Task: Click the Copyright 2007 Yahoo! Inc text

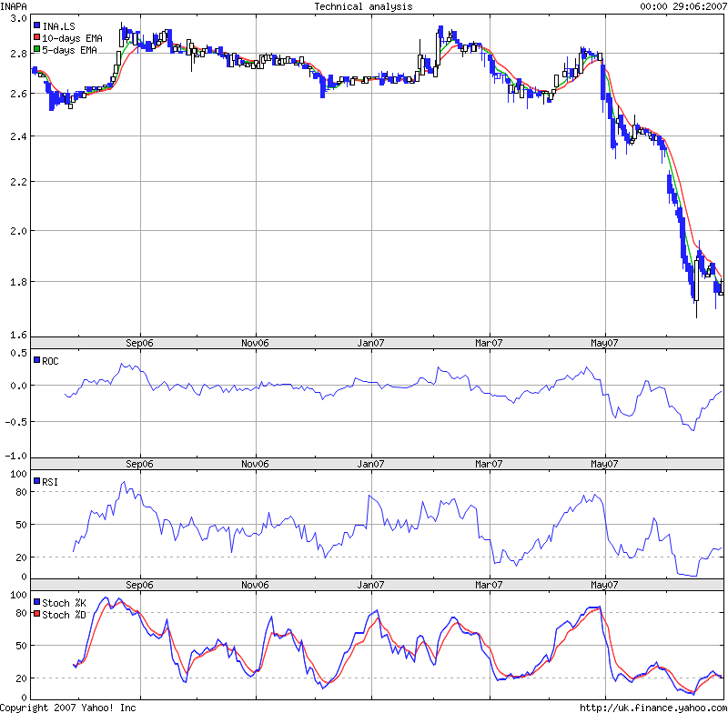Action: coord(71,705)
